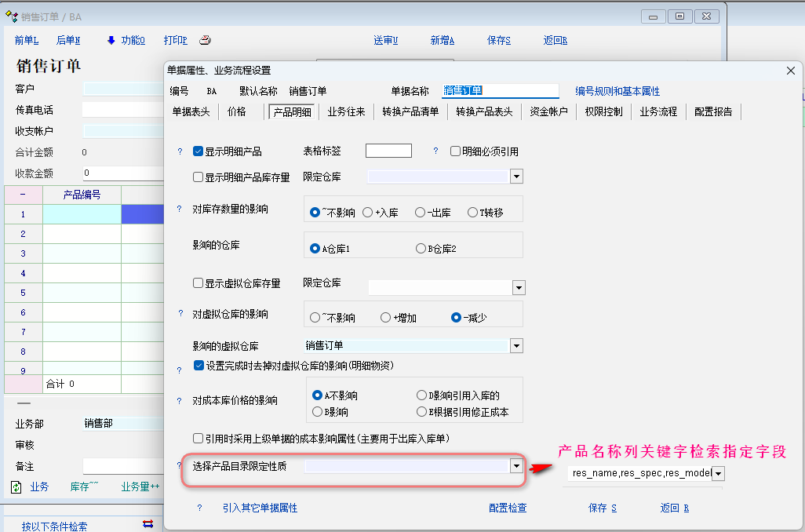Image resolution: width=805 pixels, height=532 pixels.
Task: Click the green refresh icon beside 业务
Action: 16,487
